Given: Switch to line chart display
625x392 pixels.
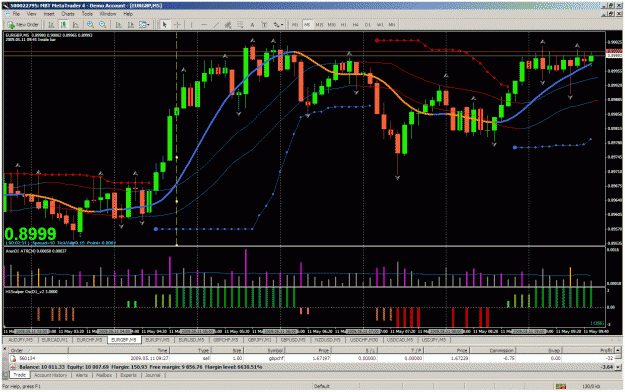Looking at the screenshot, I should pos(75,25).
